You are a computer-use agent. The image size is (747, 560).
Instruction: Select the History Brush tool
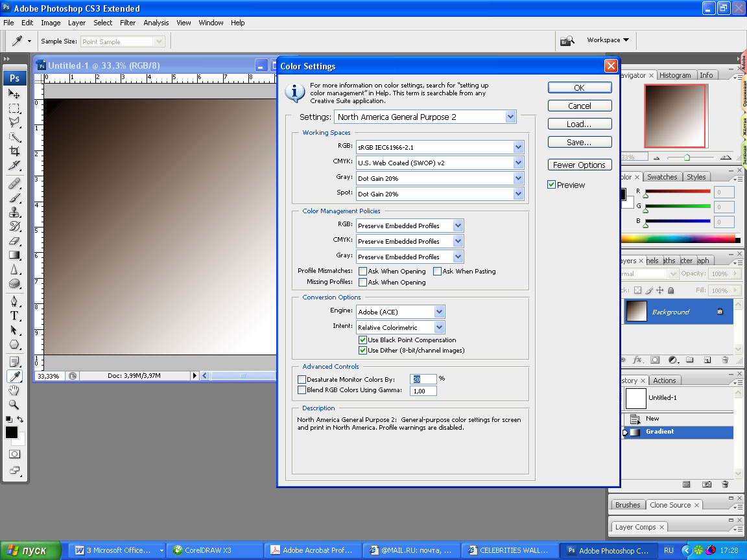click(14, 226)
